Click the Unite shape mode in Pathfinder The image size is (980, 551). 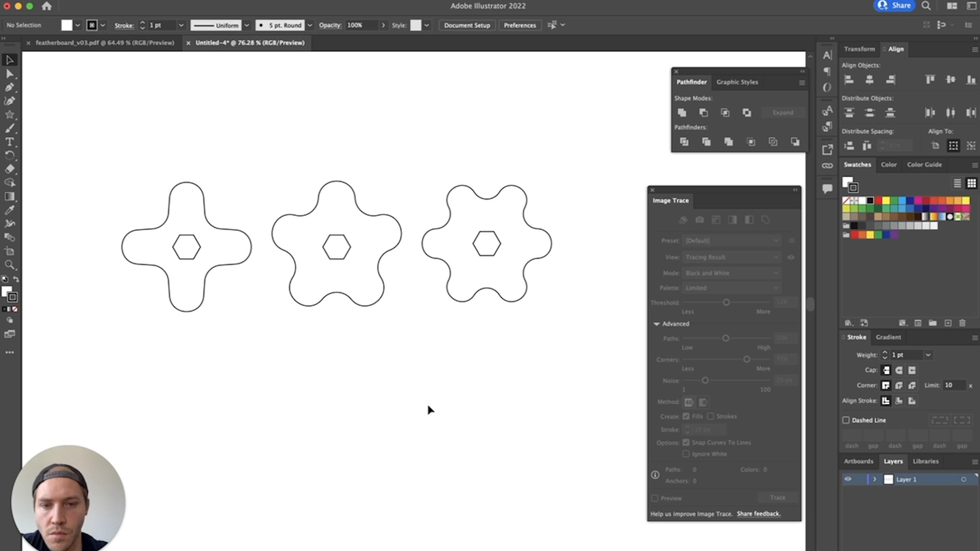coord(682,112)
